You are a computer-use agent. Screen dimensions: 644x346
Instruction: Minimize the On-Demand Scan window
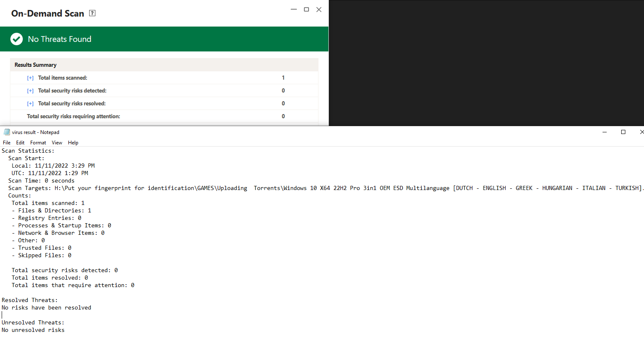(x=294, y=10)
